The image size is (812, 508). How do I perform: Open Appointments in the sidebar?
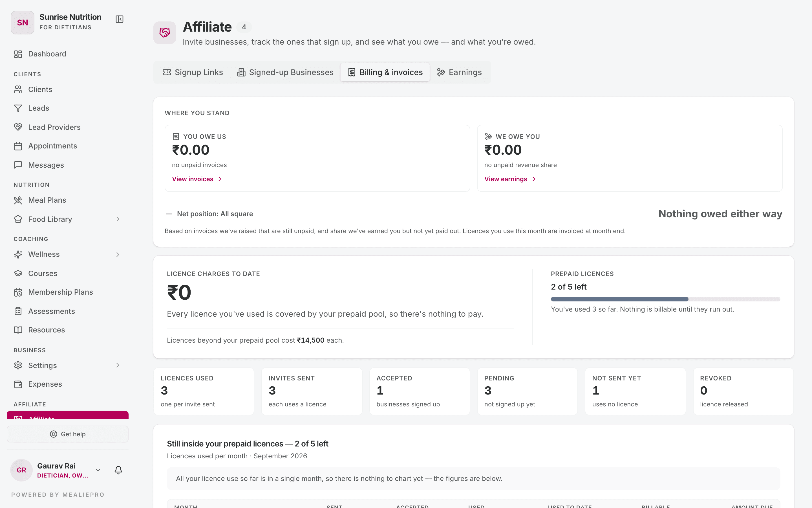tap(67, 146)
